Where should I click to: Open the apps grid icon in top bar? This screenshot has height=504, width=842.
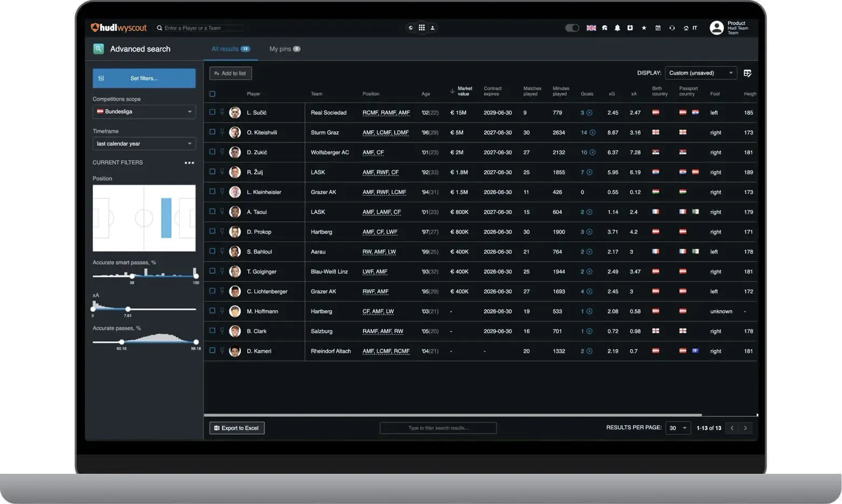pyautogui.click(x=422, y=28)
